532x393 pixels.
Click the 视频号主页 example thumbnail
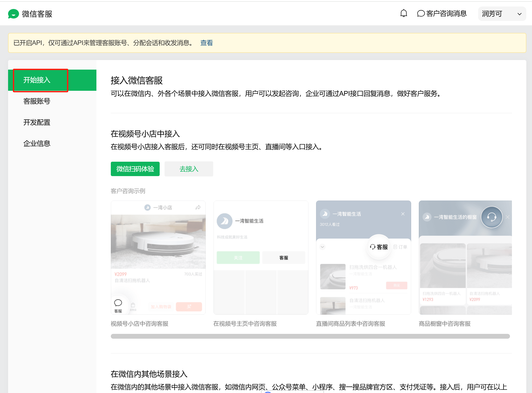[261, 257]
